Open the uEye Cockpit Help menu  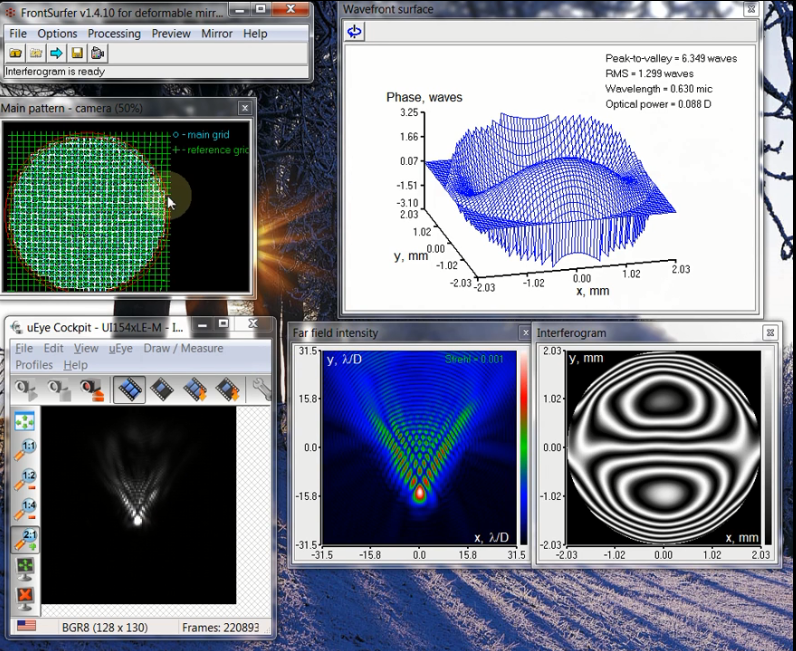tap(76, 365)
